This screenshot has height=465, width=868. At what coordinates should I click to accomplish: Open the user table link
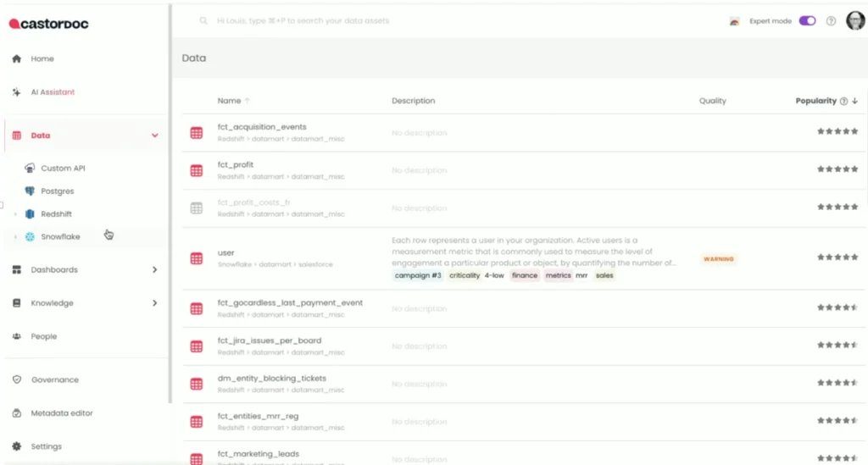coord(225,252)
